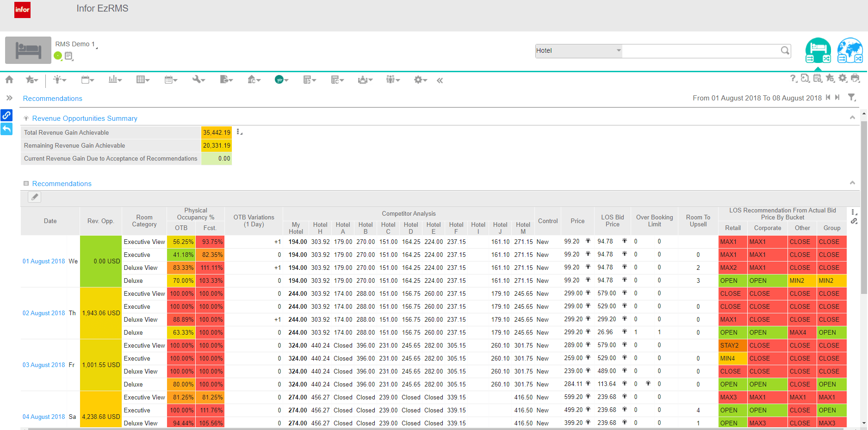The height and width of the screenshot is (430, 868).
Task: Collapse the toolbar with the double chevron
Action: pos(440,80)
